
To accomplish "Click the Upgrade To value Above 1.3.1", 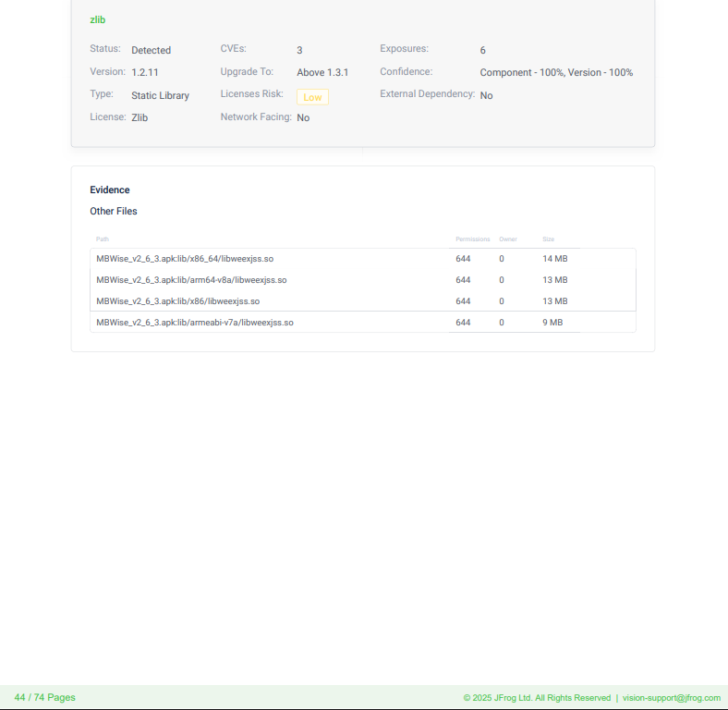I will pos(322,72).
